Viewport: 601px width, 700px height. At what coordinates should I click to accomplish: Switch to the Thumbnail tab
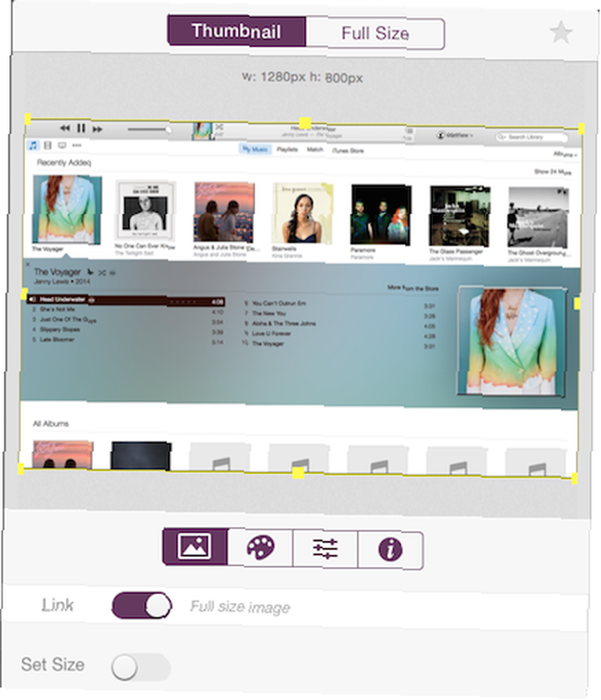pos(236,31)
